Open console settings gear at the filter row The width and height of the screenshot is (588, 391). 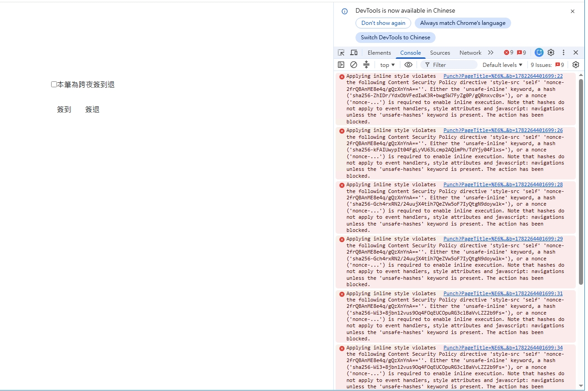(575, 65)
